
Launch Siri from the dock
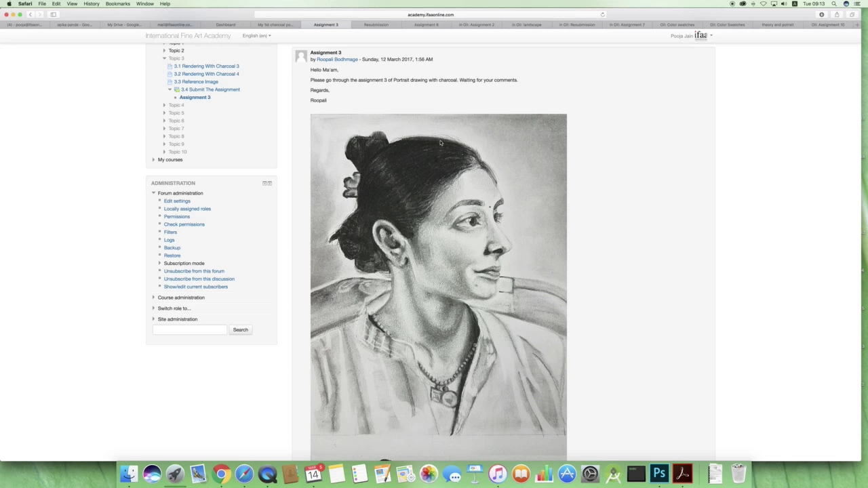[152, 474]
